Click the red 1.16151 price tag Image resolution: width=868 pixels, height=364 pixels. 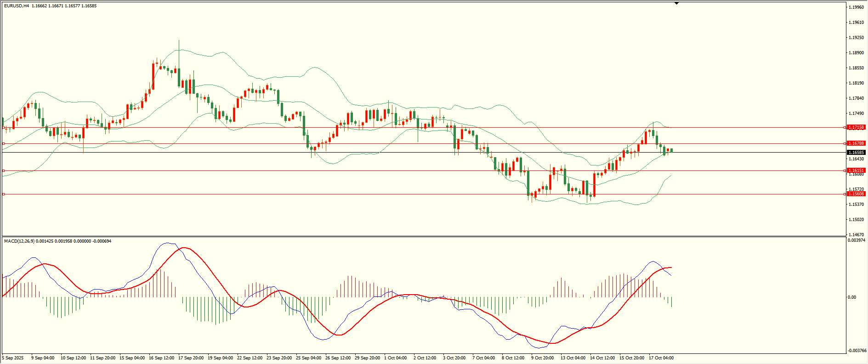coord(856,171)
